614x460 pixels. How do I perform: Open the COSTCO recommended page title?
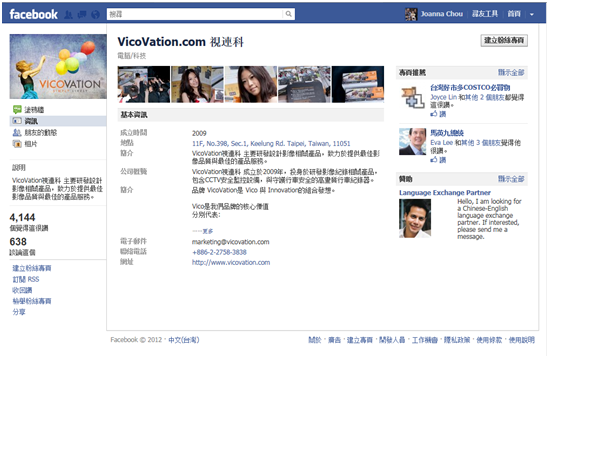point(470,88)
